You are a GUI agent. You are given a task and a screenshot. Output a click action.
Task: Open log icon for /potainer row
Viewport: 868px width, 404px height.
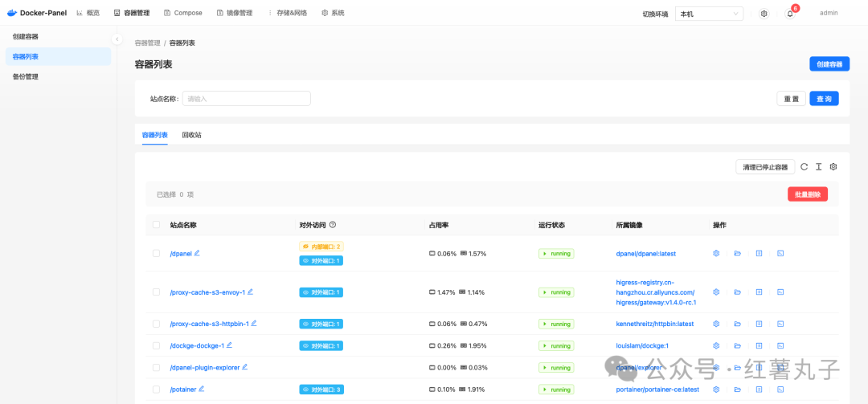[759, 390]
